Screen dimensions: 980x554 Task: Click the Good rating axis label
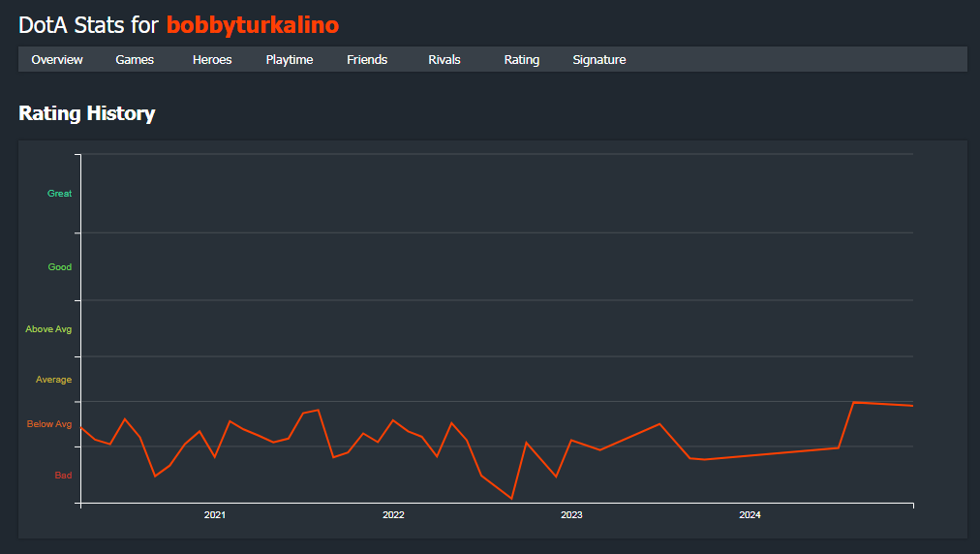(x=60, y=267)
